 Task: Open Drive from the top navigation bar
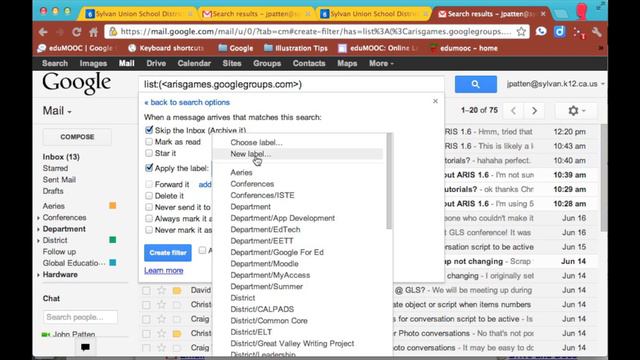pyautogui.click(x=156, y=63)
